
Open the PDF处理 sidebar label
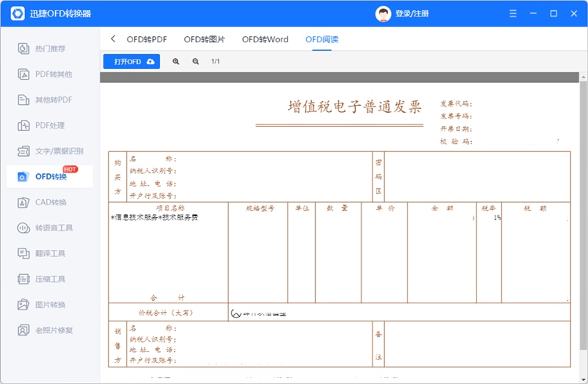tap(50, 125)
